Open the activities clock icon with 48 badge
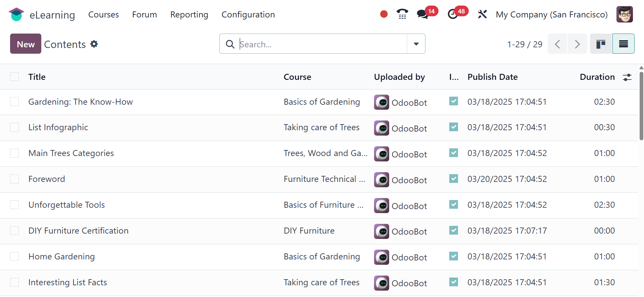644x297 pixels. pos(453,14)
